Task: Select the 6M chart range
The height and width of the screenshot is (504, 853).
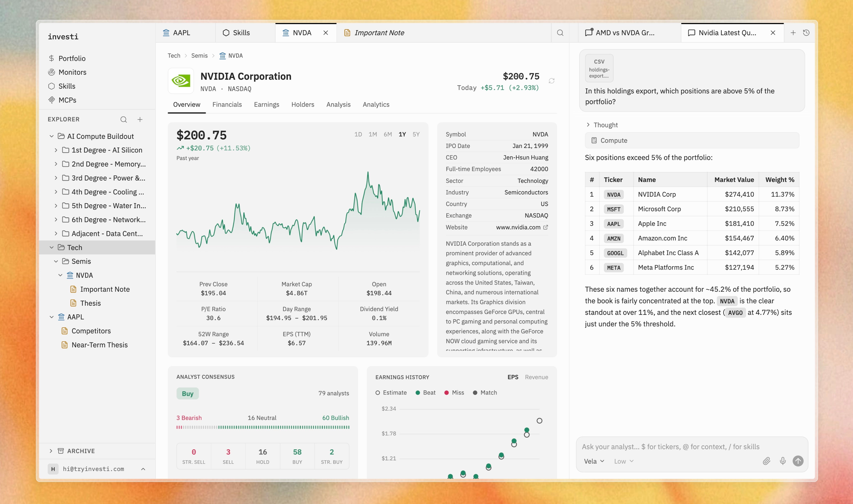Action: coord(388,135)
